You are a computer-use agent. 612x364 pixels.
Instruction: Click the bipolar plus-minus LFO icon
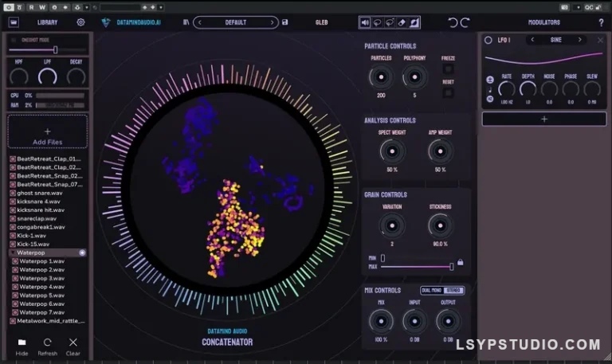pyautogui.click(x=490, y=80)
